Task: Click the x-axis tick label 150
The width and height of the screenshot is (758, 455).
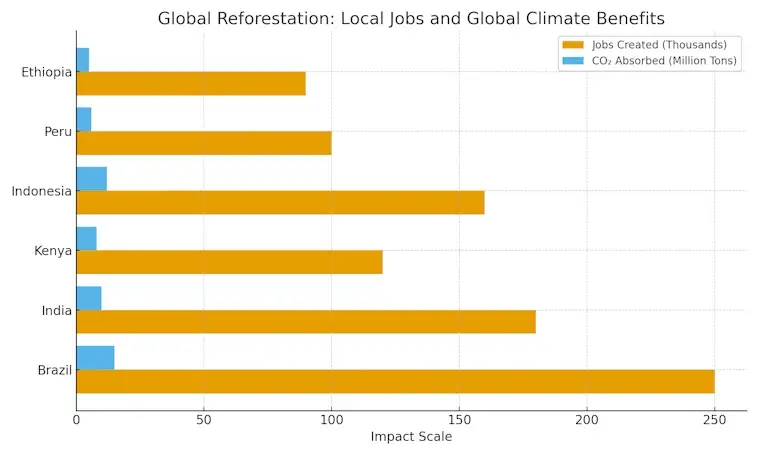Action: [459, 420]
